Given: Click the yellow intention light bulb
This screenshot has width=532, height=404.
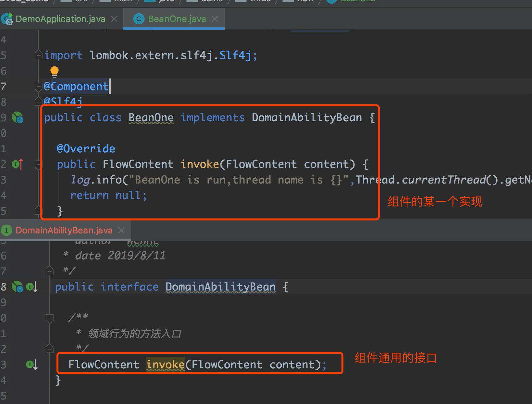Looking at the screenshot, I should point(54,72).
